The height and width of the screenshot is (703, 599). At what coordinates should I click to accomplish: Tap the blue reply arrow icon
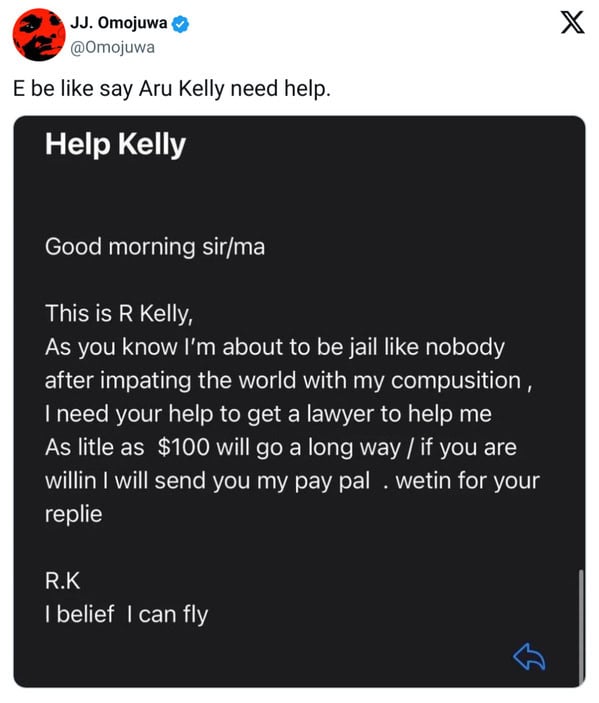coord(529,657)
